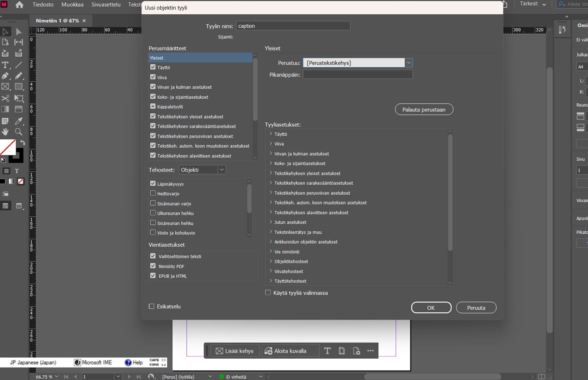Click OK to create style
Image resolution: width=588 pixels, height=380 pixels.
[x=431, y=308]
